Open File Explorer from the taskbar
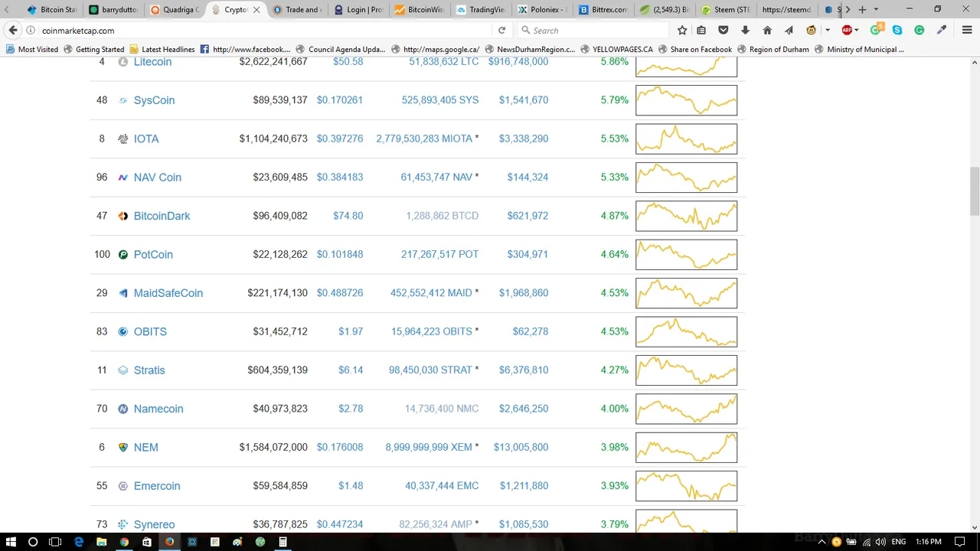Image resolution: width=980 pixels, height=551 pixels. (x=101, y=542)
